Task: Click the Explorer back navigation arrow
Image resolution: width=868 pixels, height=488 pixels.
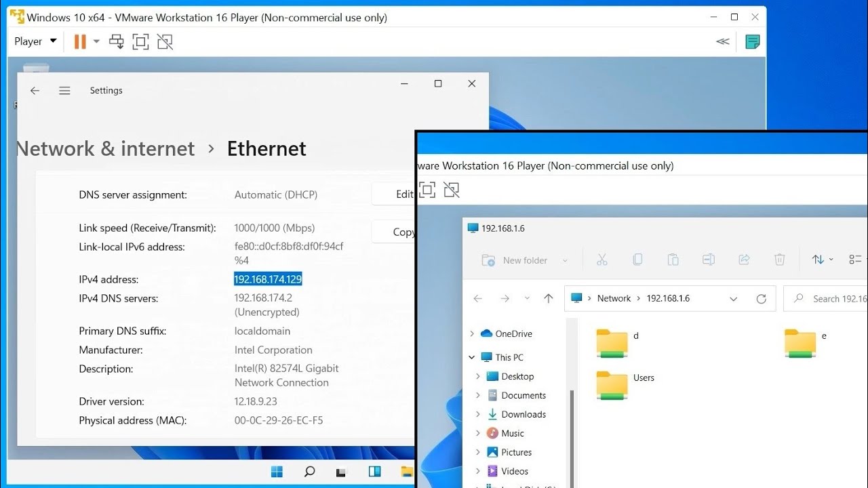Action: pos(478,298)
